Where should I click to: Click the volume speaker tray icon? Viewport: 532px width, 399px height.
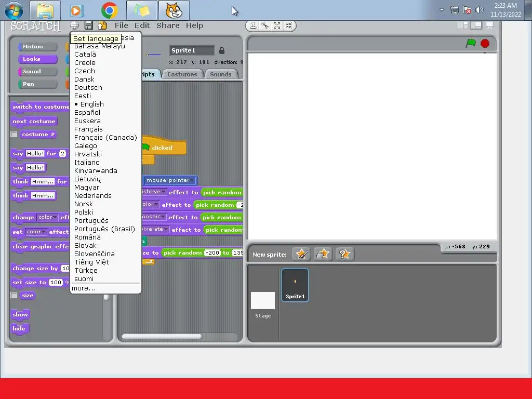(x=480, y=10)
